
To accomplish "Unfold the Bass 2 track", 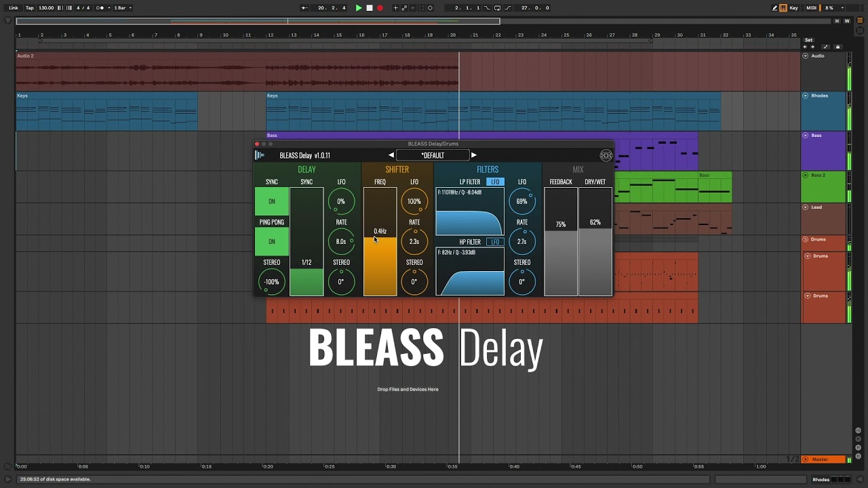I will click(x=806, y=175).
